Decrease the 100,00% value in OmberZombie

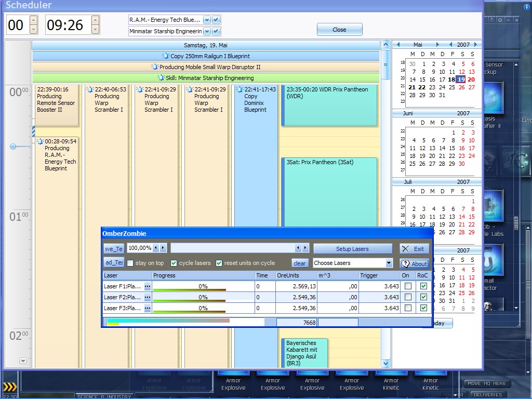(156, 248)
